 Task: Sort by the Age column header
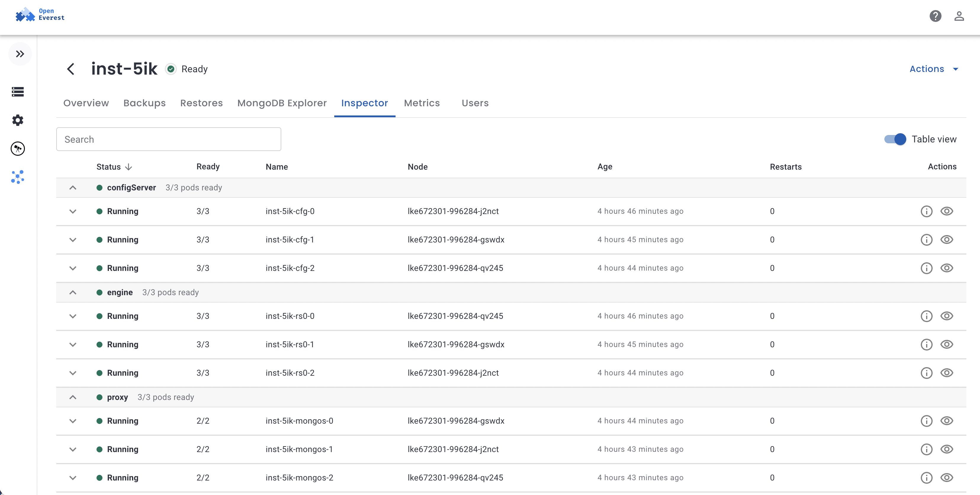coord(605,167)
